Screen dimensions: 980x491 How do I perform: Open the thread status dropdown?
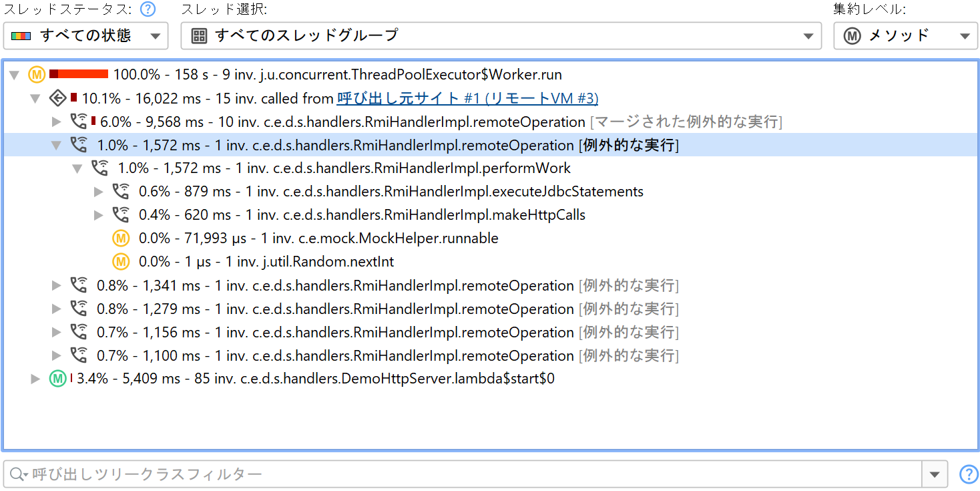85,35
